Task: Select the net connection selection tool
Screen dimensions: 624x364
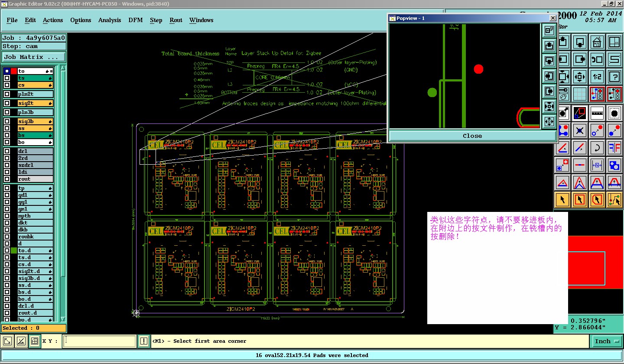Action: coord(614,199)
